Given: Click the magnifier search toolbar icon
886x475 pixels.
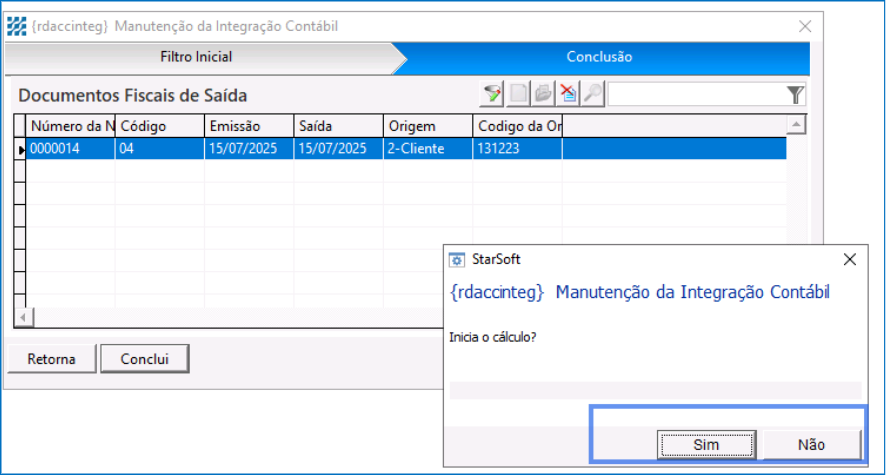Looking at the screenshot, I should pos(593,94).
